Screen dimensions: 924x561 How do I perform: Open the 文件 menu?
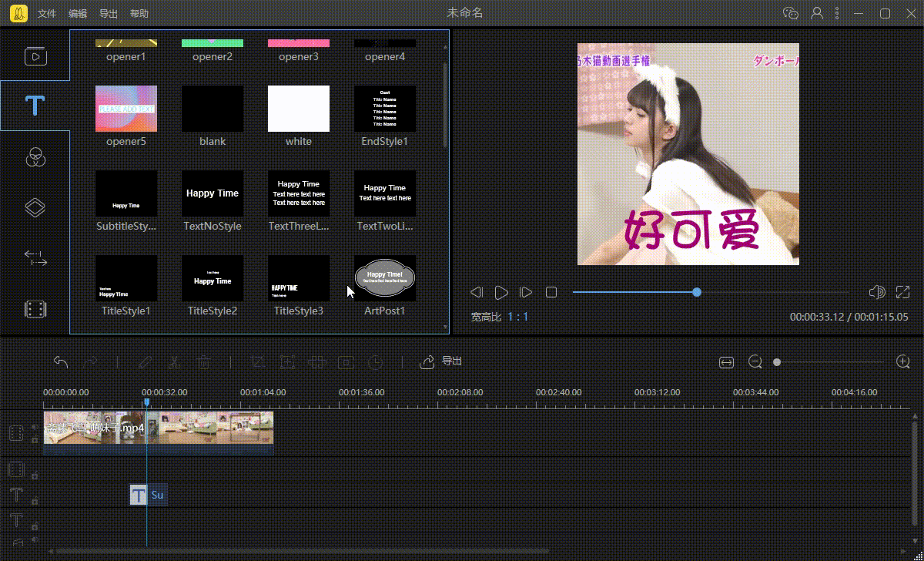(47, 13)
